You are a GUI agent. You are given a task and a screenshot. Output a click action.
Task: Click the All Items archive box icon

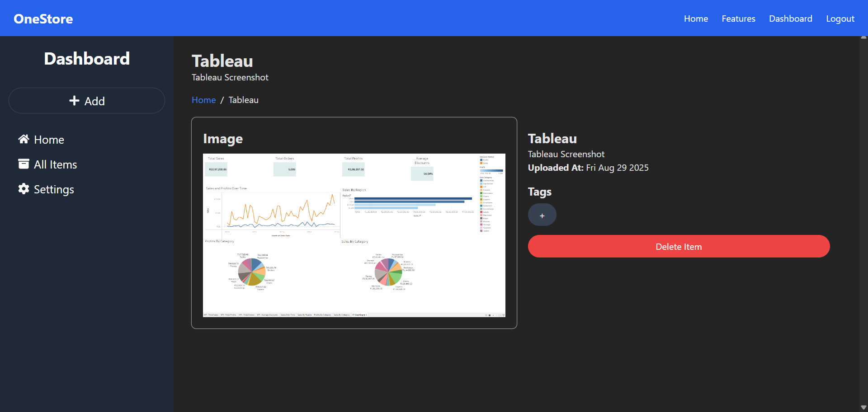point(24,164)
